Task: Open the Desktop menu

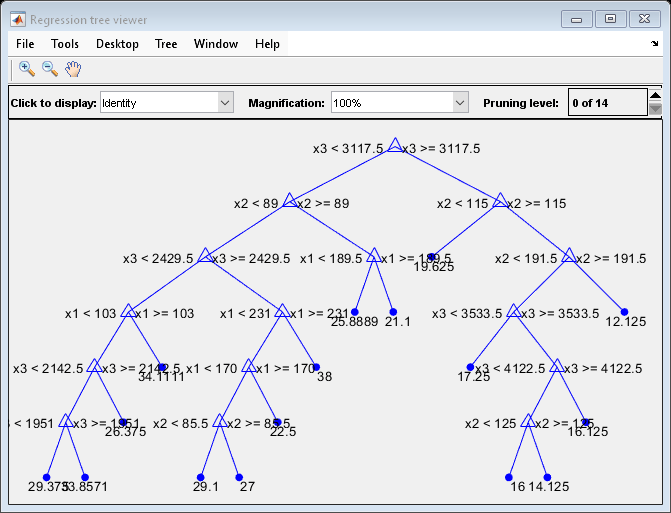Action: (x=117, y=44)
